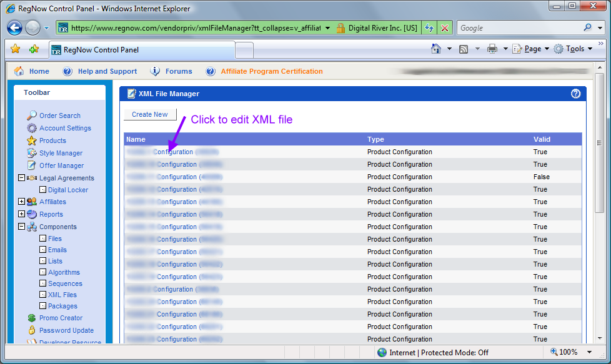Click the Components blocks icon
The image size is (611, 364).
(x=32, y=227)
